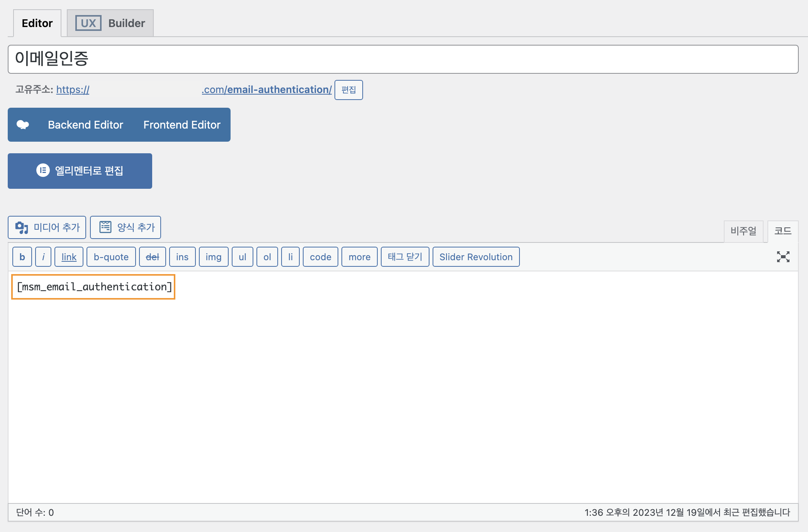Click the 고유주소 label text
Image resolution: width=808 pixels, height=532 pixels.
tap(34, 90)
